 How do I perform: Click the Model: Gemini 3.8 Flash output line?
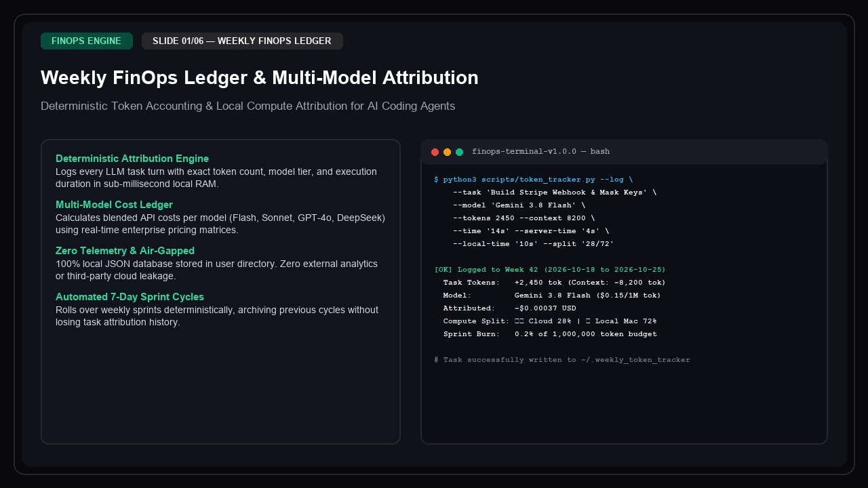[x=552, y=296]
